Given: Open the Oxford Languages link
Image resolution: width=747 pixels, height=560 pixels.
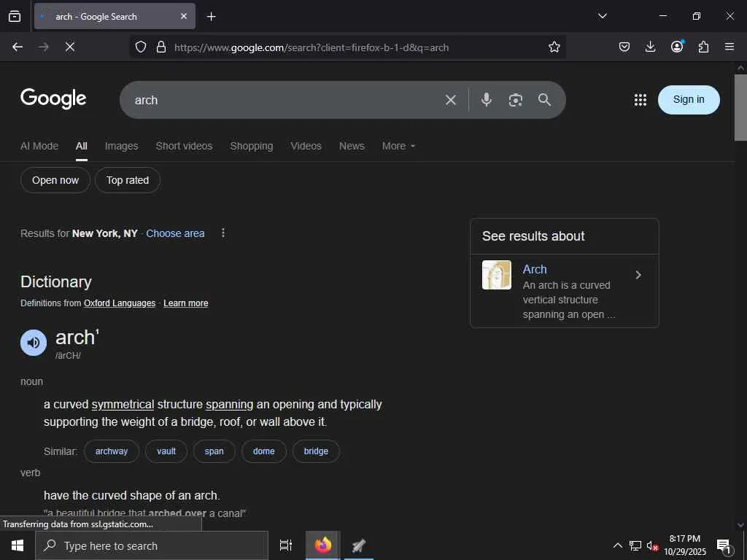Looking at the screenshot, I should tap(120, 303).
